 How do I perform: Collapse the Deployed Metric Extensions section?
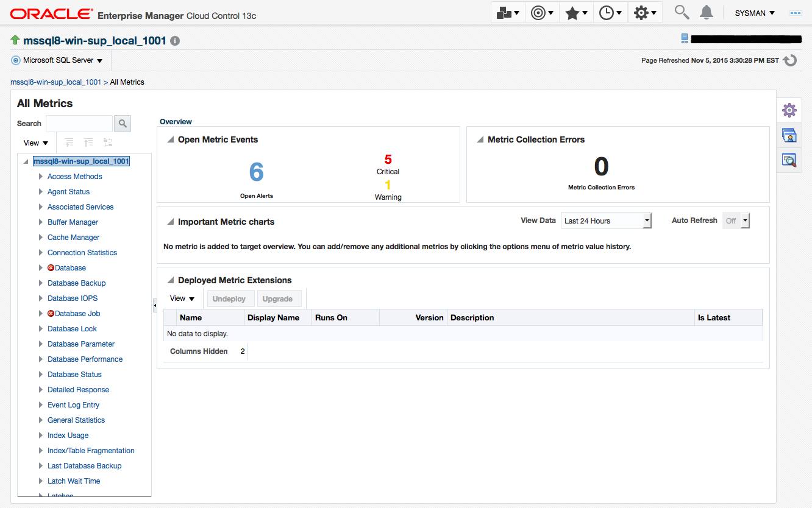pos(171,281)
